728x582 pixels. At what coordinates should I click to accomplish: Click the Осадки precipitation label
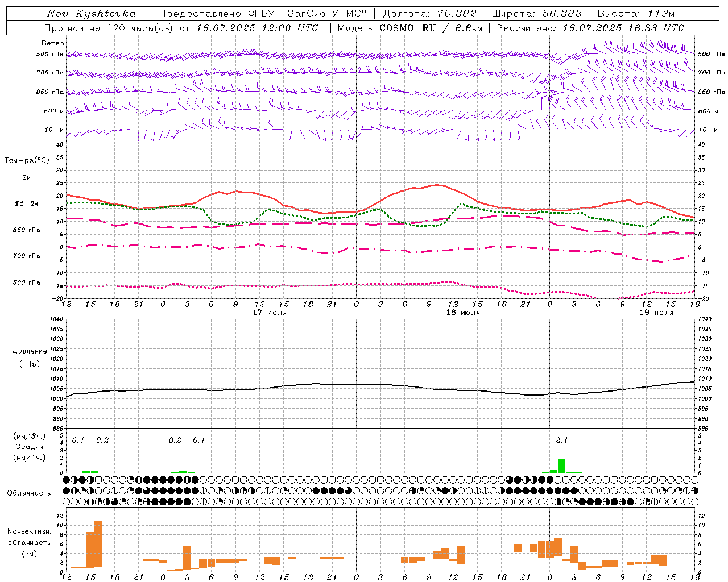coord(29,447)
